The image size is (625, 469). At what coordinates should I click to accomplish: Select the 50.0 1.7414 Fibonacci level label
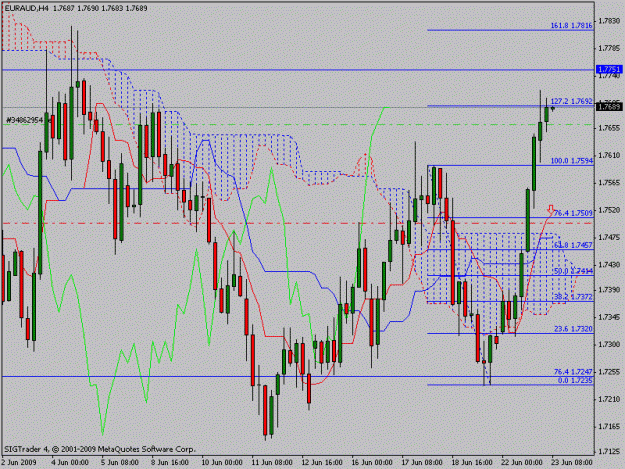click(x=573, y=271)
